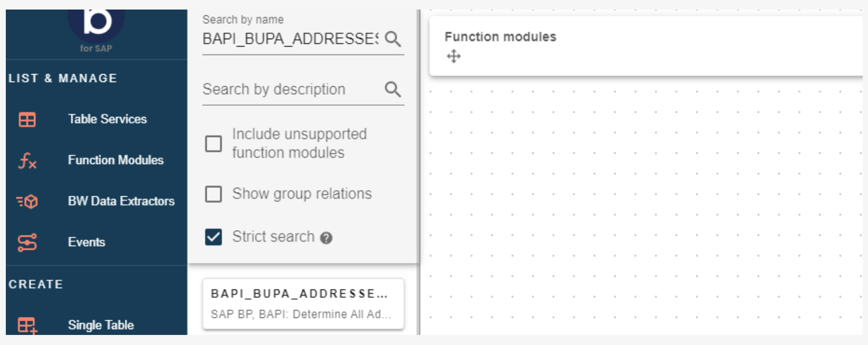Click the BW Data Extractors cube icon
The height and width of the screenshot is (345, 868).
27,202
